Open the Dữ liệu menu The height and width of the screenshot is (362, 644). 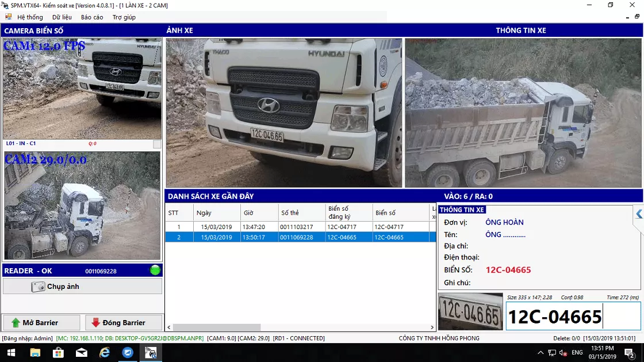(x=62, y=17)
